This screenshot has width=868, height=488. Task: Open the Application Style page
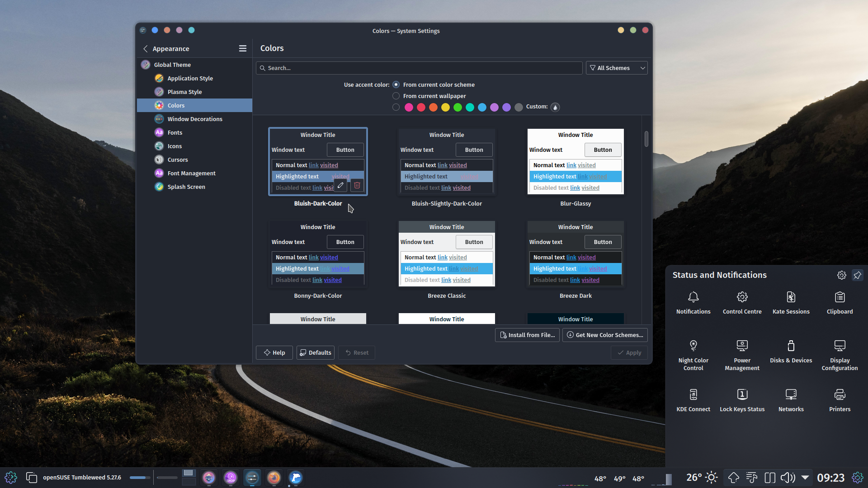coord(194,78)
